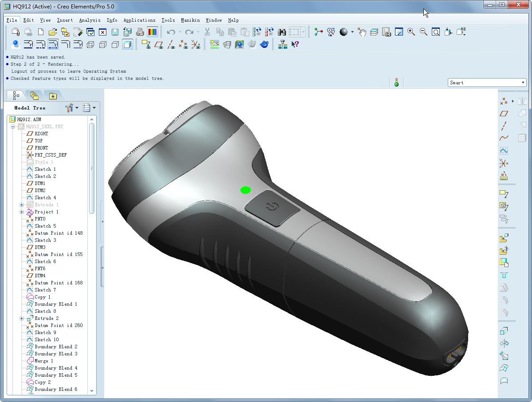
Task: Toggle coordinate systems display
Action: point(196,44)
